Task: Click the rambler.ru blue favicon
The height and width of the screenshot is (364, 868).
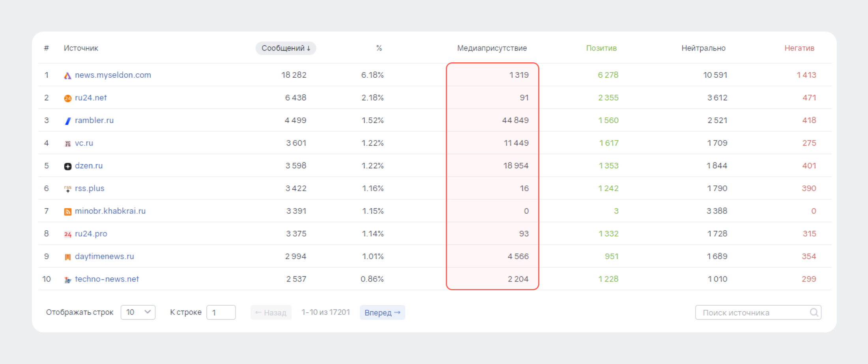Action: (x=68, y=121)
